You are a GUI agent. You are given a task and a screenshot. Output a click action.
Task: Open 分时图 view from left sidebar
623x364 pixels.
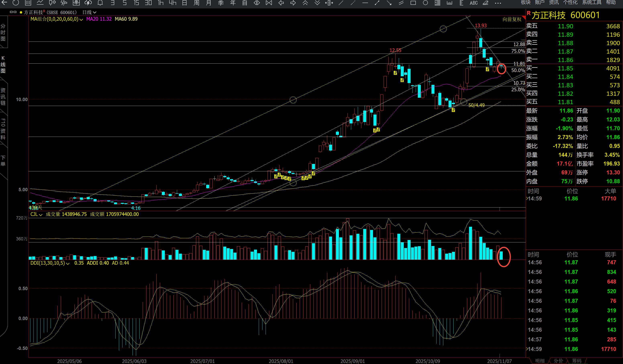tap(3, 32)
